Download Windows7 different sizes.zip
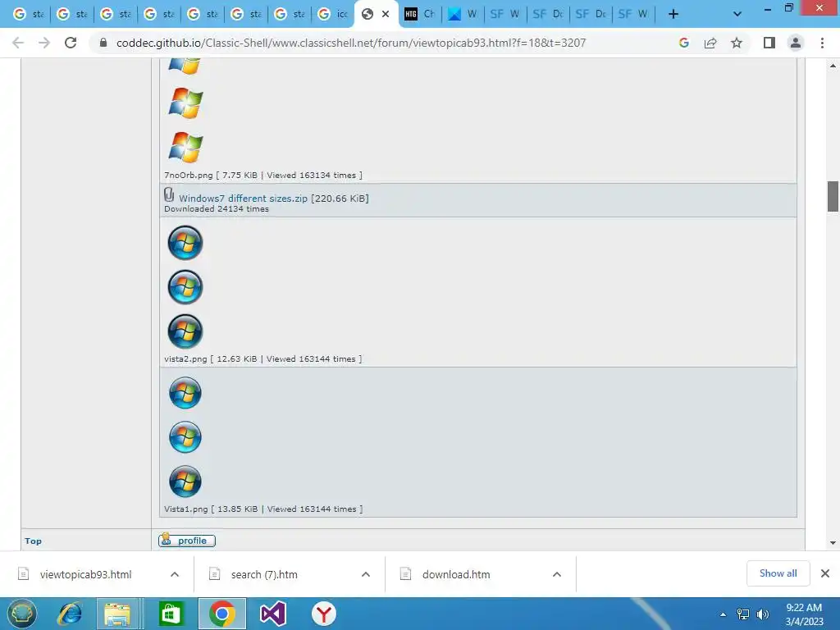The height and width of the screenshot is (630, 840). [243, 199]
